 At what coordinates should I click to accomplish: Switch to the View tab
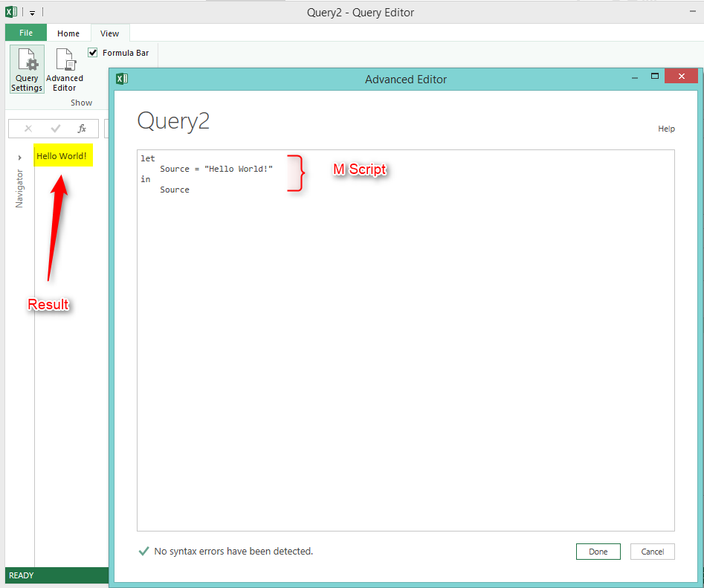(109, 33)
